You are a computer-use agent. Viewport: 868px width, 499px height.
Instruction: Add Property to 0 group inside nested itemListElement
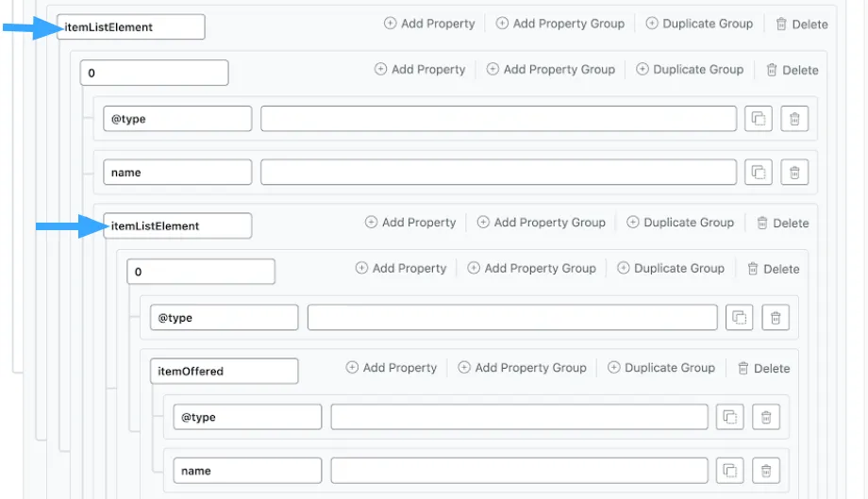tap(401, 268)
